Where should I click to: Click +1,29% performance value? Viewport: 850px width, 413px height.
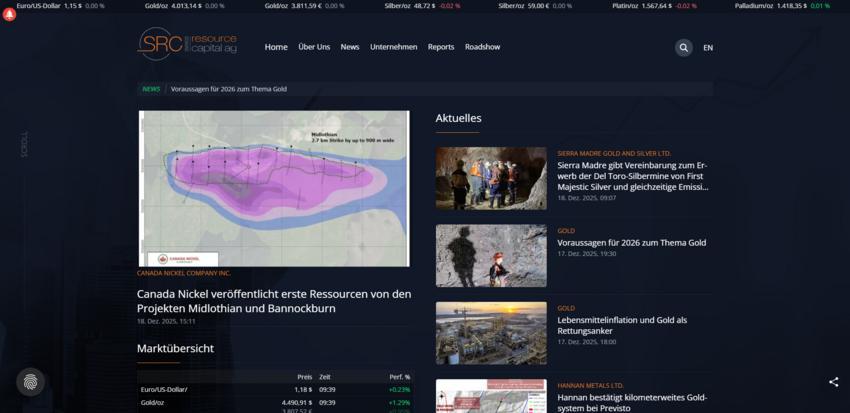tap(399, 403)
